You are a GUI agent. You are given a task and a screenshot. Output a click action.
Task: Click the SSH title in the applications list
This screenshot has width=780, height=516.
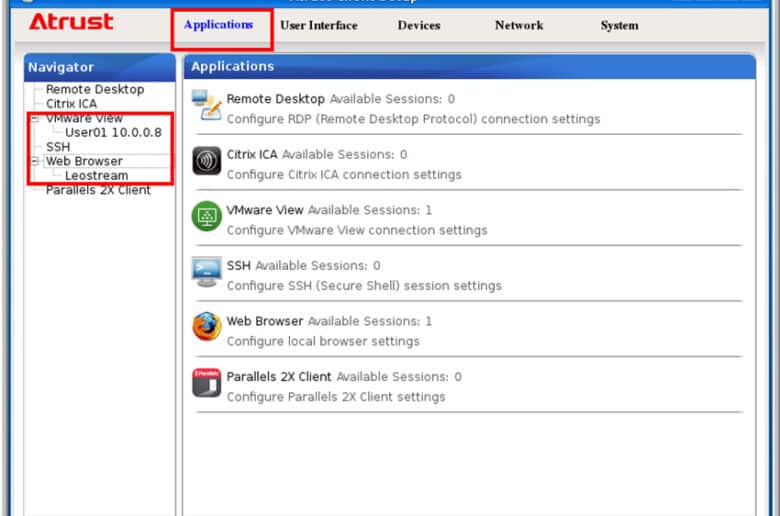tap(238, 266)
